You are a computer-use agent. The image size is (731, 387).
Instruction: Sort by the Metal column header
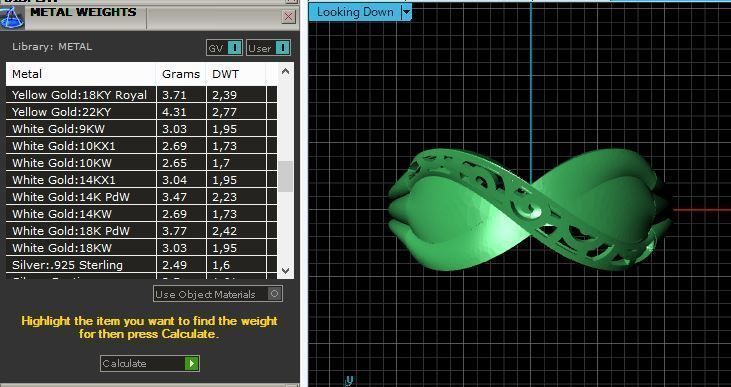[x=81, y=74]
